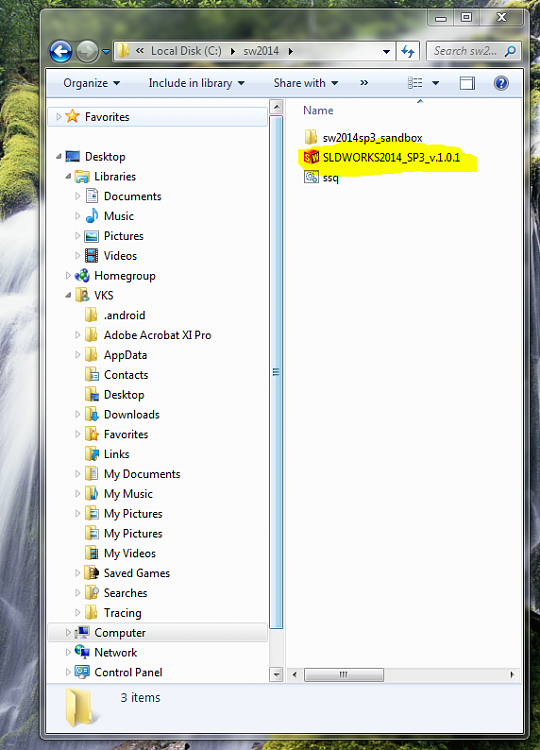Screen dimensions: 540x750
Task: Collapse the VKS user folder node
Action: click(x=68, y=296)
